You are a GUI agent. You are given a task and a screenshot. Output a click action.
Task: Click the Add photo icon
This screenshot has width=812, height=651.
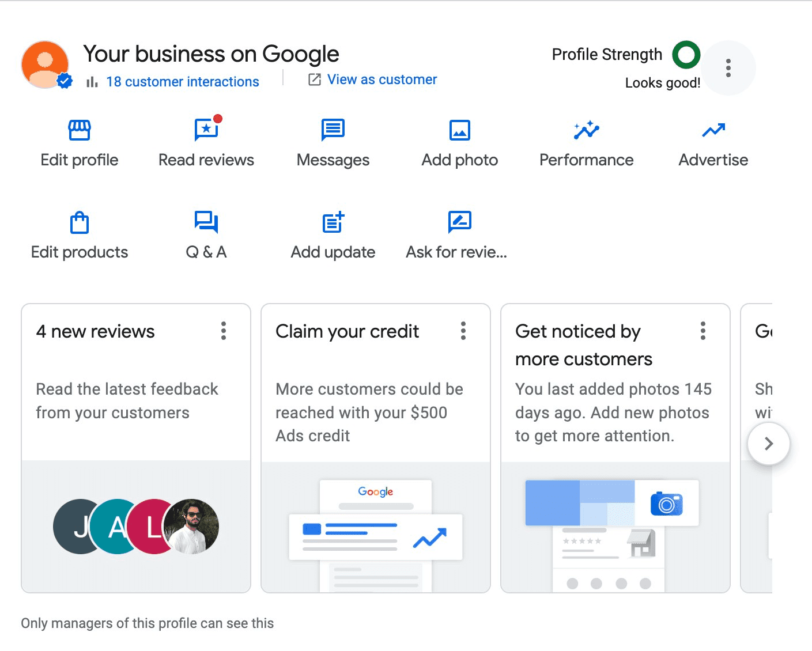[x=459, y=130]
